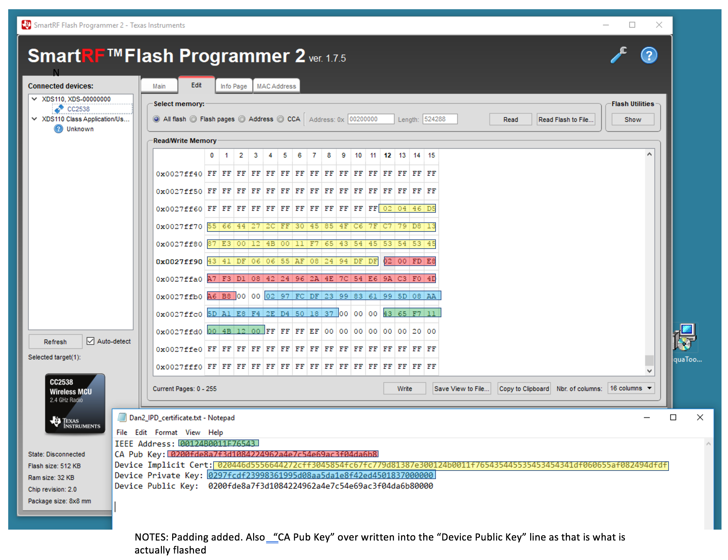
Task: Switch to the Info Page tab
Action: (234, 86)
